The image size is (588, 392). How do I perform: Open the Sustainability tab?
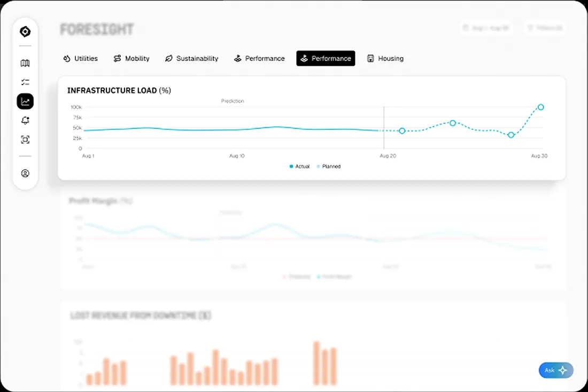[x=191, y=58]
